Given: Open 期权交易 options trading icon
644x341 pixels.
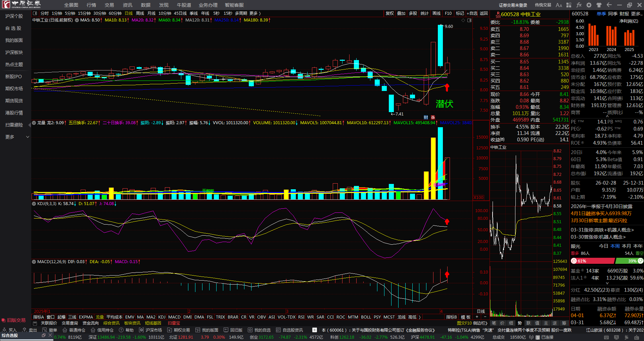Looking at the screenshot, I should (x=170, y=330).
